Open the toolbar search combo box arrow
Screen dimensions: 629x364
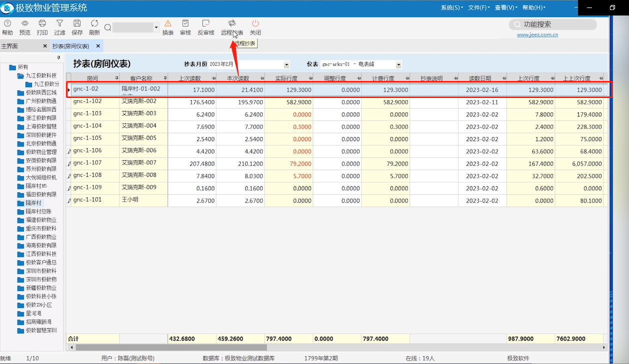coord(156,27)
